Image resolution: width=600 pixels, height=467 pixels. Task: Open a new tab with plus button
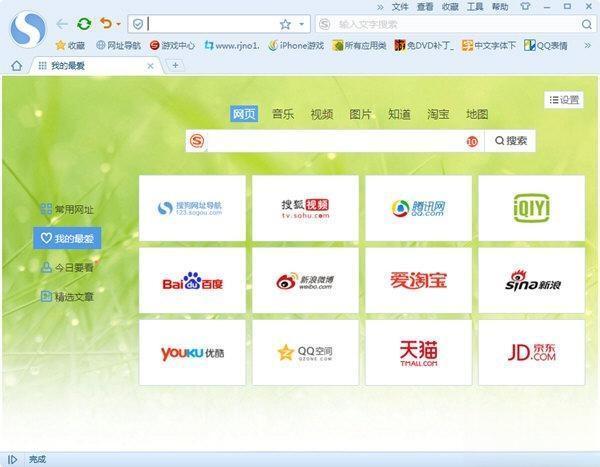pyautogui.click(x=175, y=65)
